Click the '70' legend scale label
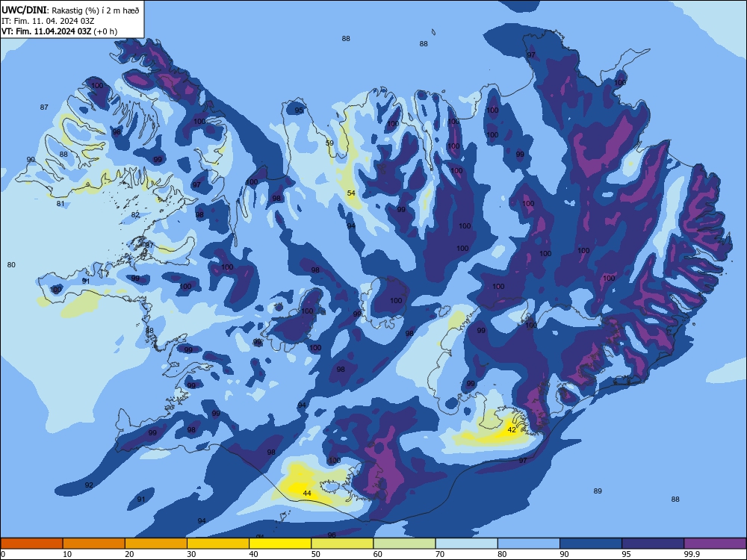Viewport: 747px width, 560px height. point(440,554)
